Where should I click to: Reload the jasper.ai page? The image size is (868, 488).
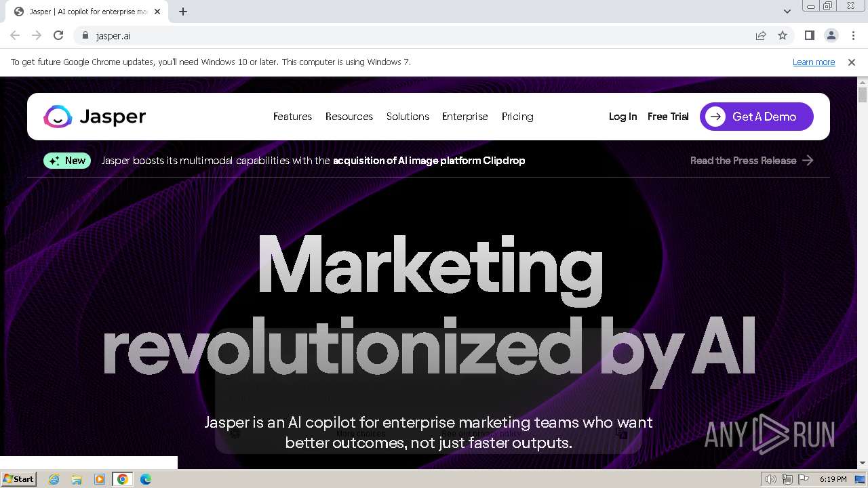[58, 36]
